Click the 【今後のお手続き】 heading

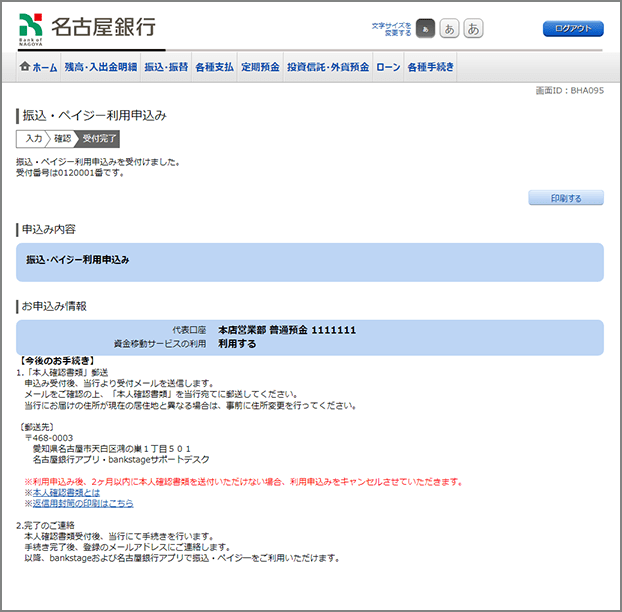click(57, 361)
